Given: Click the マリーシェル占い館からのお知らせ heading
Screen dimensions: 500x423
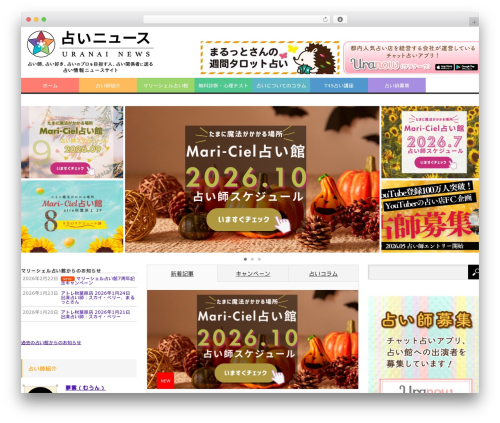Looking at the screenshot, I should click(x=61, y=271).
